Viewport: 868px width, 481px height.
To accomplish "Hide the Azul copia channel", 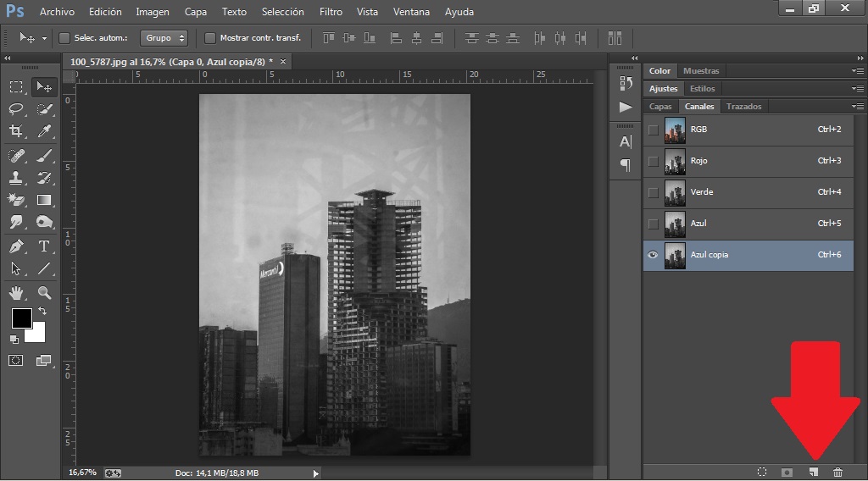I will pos(654,255).
